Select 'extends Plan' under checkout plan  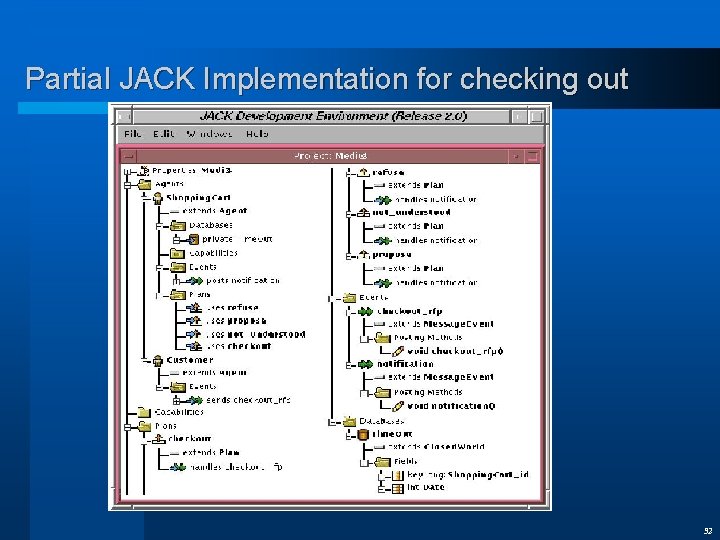(x=210, y=453)
